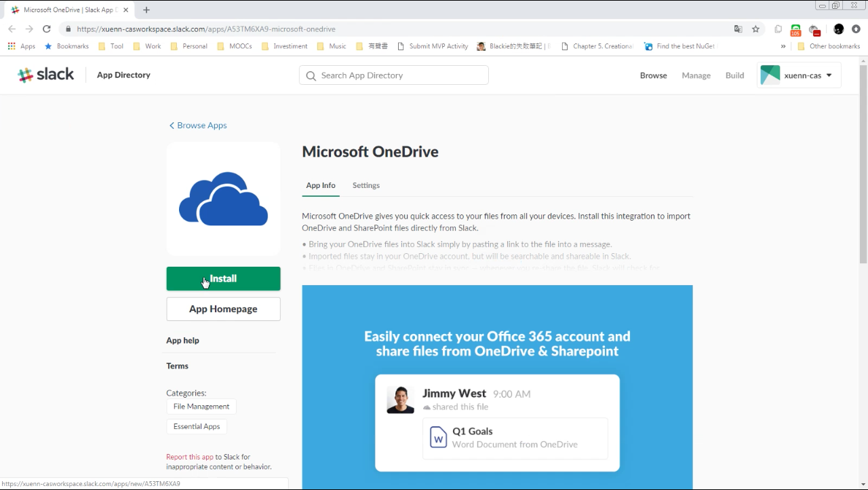This screenshot has height=490, width=868.
Task: Open the Chrome menu icon at far right
Action: point(856,29)
